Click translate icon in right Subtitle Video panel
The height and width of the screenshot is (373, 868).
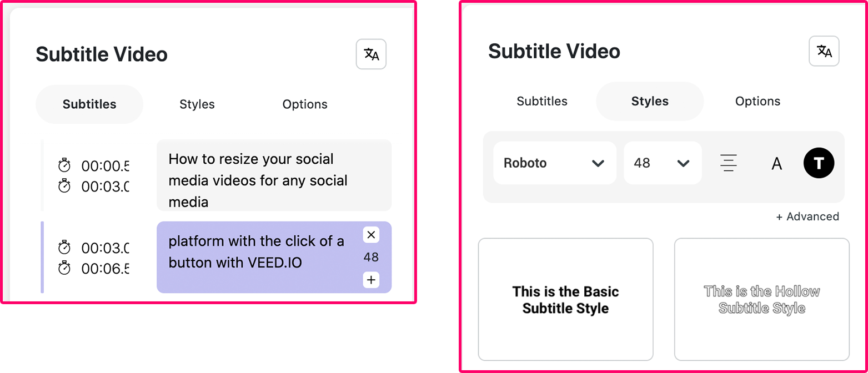[x=824, y=51]
